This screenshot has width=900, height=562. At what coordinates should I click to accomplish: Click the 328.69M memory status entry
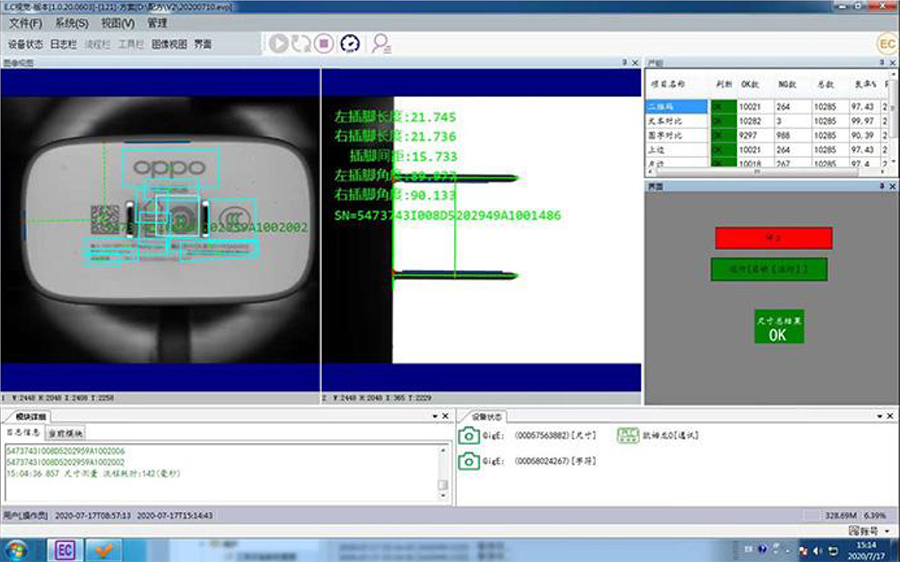tap(841, 516)
